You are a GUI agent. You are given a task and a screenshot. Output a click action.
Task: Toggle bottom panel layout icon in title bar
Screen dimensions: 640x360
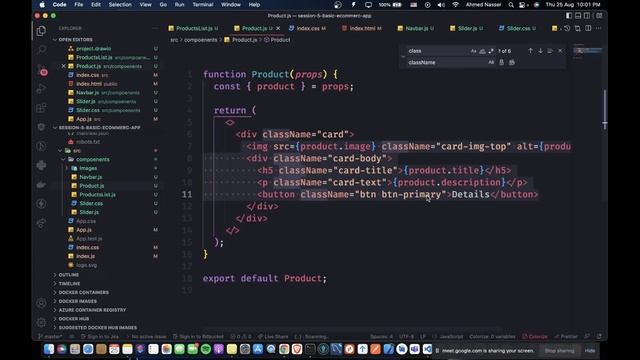[x=578, y=16]
